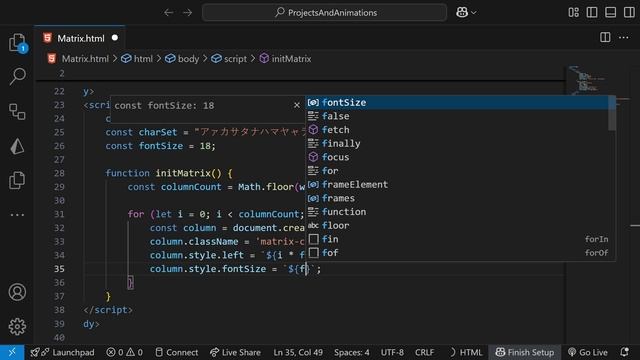640x360 pixels.
Task: Go back in navigation history
Action: (169, 13)
